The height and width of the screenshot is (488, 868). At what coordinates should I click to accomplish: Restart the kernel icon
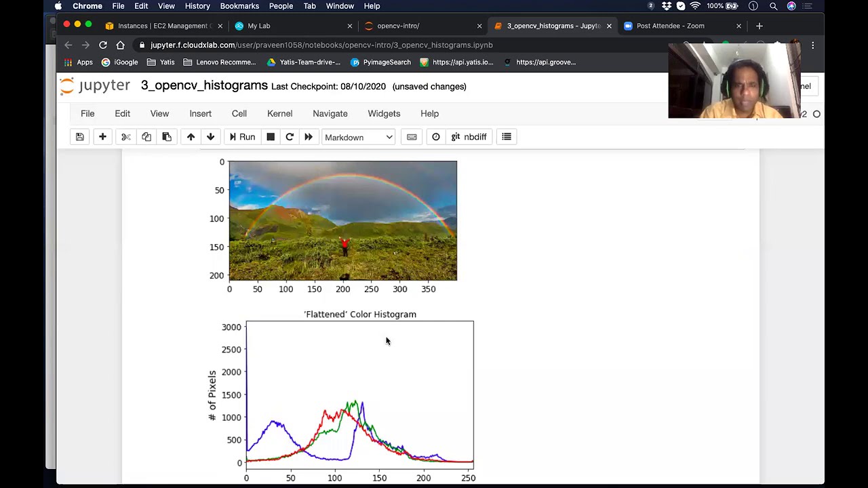click(x=290, y=137)
